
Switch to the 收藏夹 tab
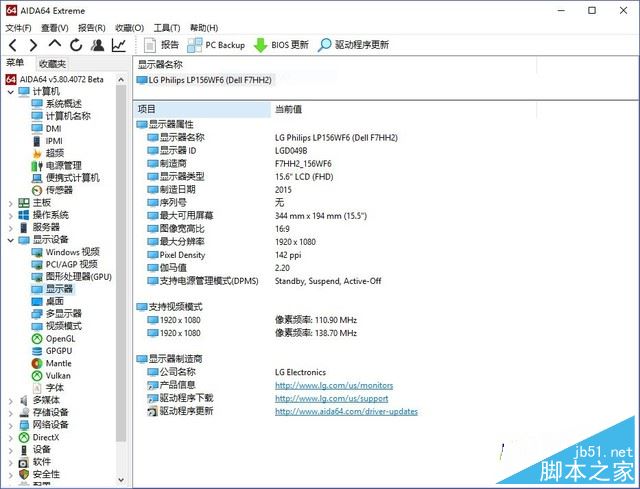coord(52,64)
